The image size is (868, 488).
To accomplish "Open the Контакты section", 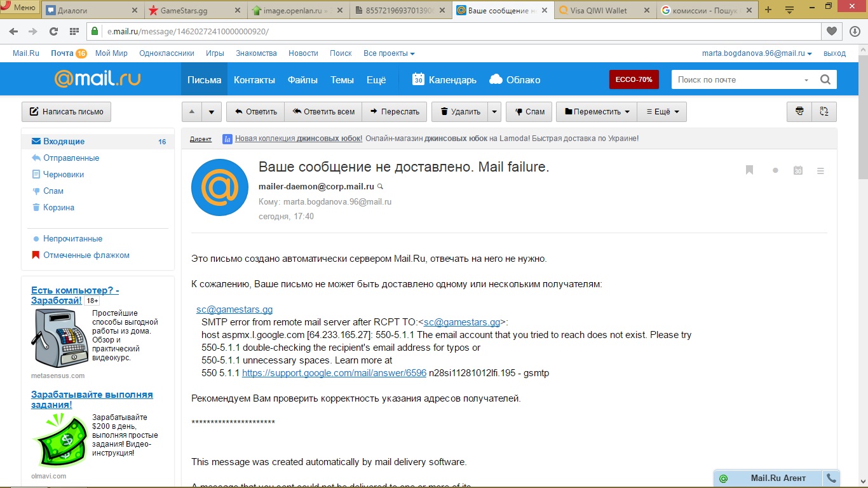I will coord(254,79).
